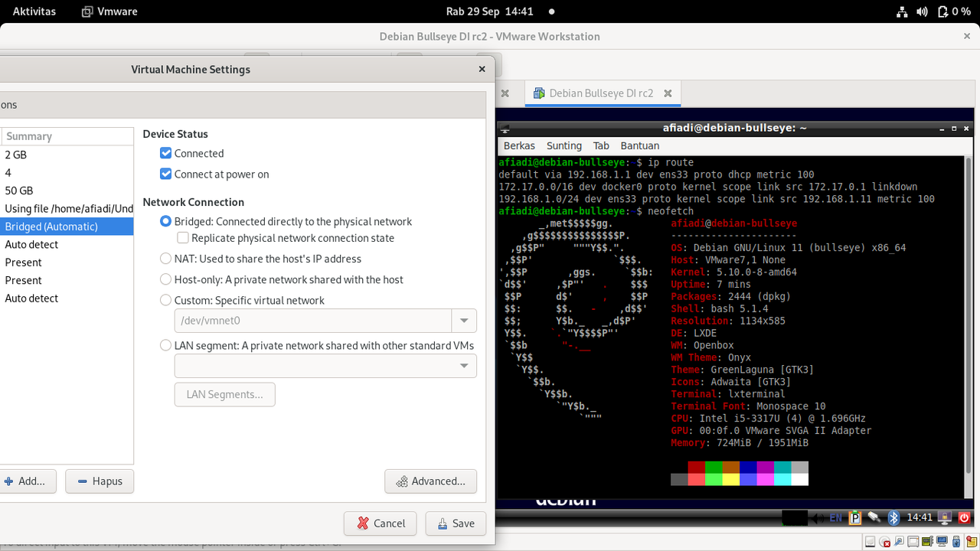
Task: Click the white color block in neofetch palette
Action: 799,479
